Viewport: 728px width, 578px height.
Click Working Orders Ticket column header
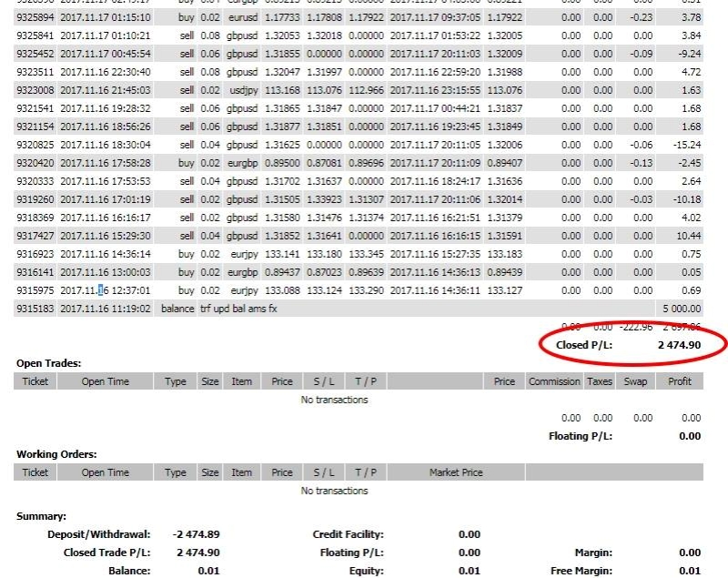[35, 472]
